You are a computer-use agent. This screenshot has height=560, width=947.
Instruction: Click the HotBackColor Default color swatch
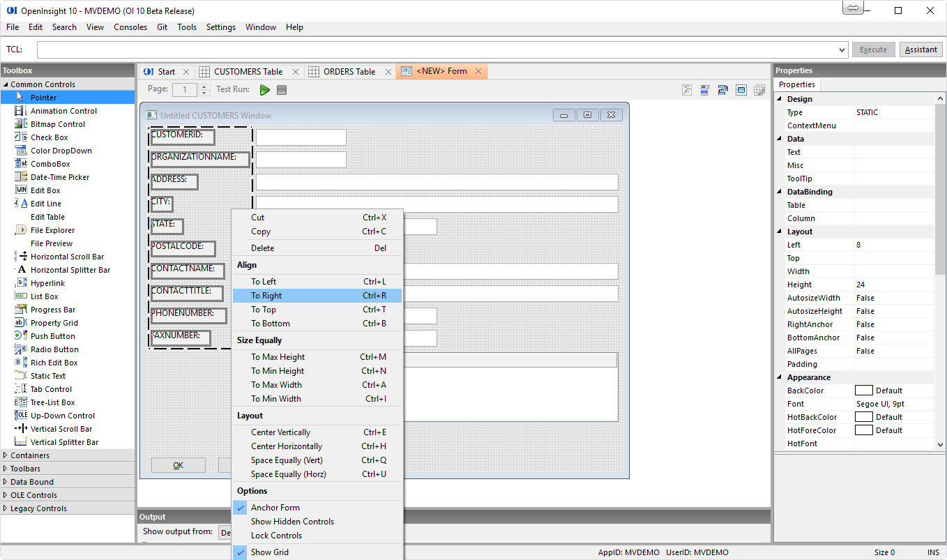click(x=864, y=417)
